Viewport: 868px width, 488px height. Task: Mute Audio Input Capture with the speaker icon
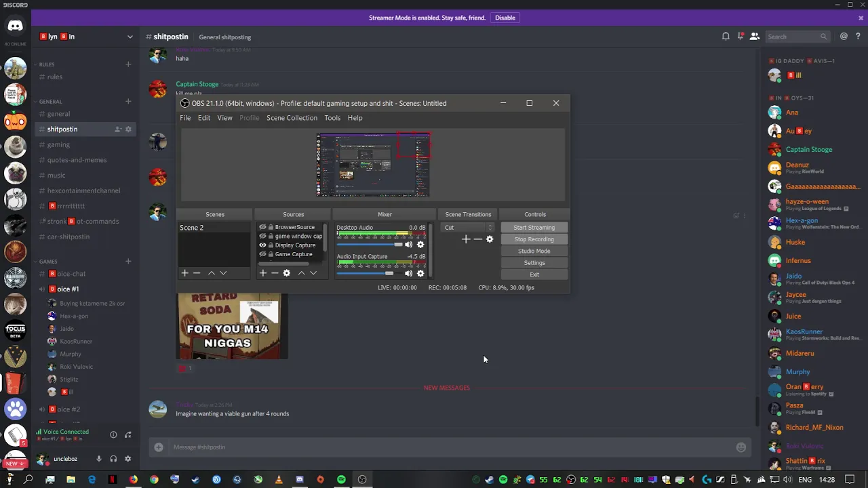409,273
